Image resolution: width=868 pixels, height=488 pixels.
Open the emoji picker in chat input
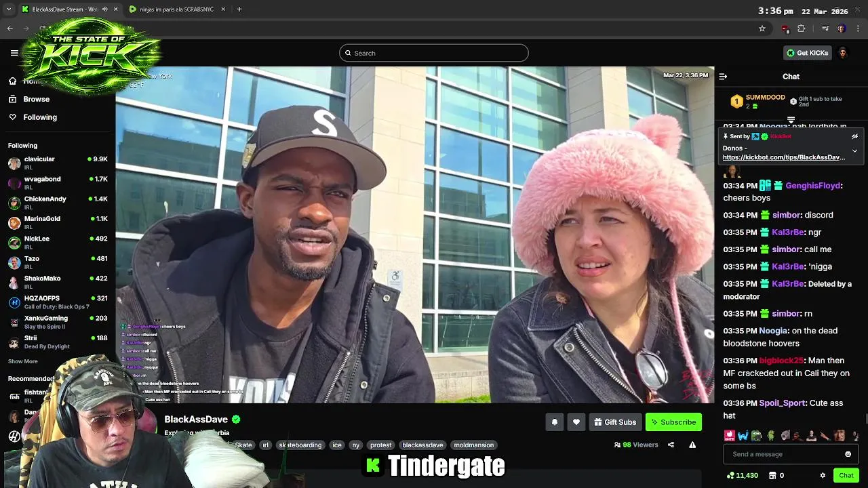[848, 454]
